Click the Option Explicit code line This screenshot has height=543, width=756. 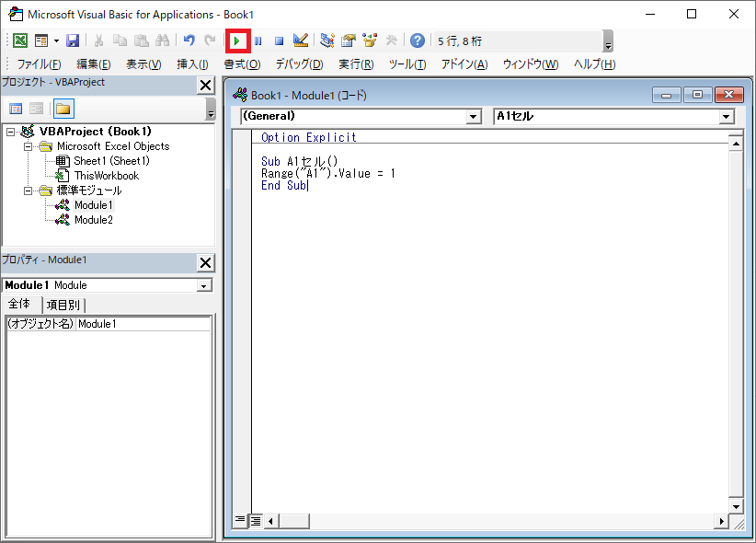pos(309,137)
